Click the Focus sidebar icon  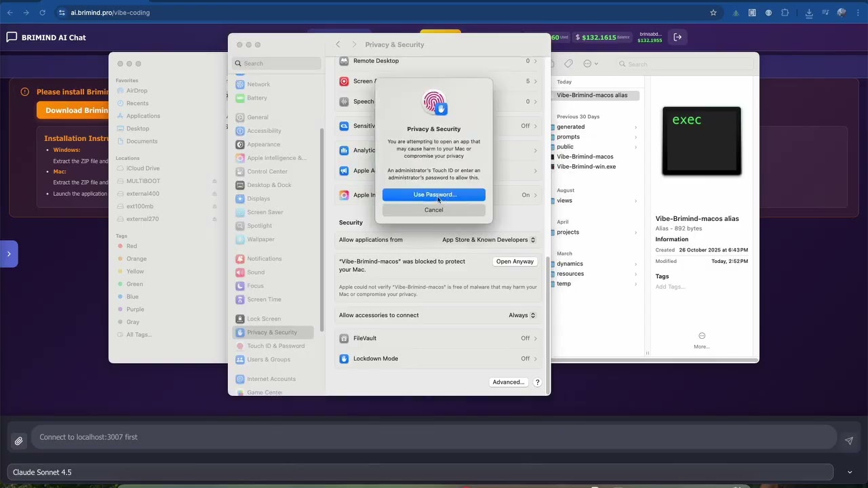pos(240,286)
